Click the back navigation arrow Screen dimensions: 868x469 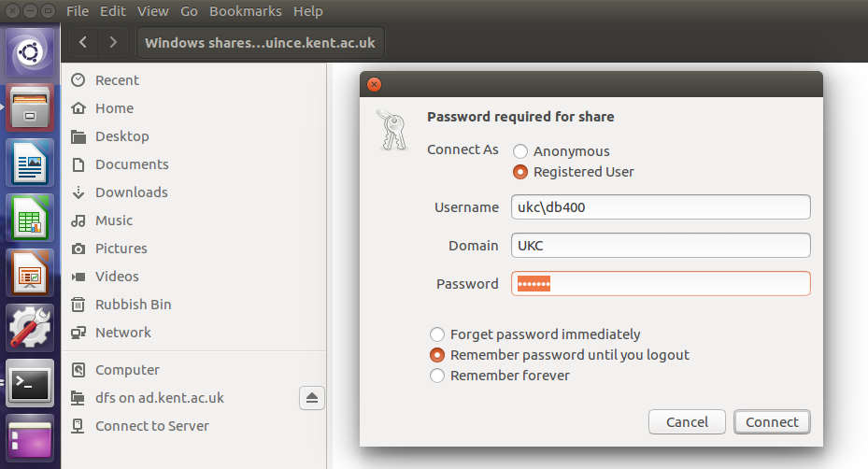84,42
